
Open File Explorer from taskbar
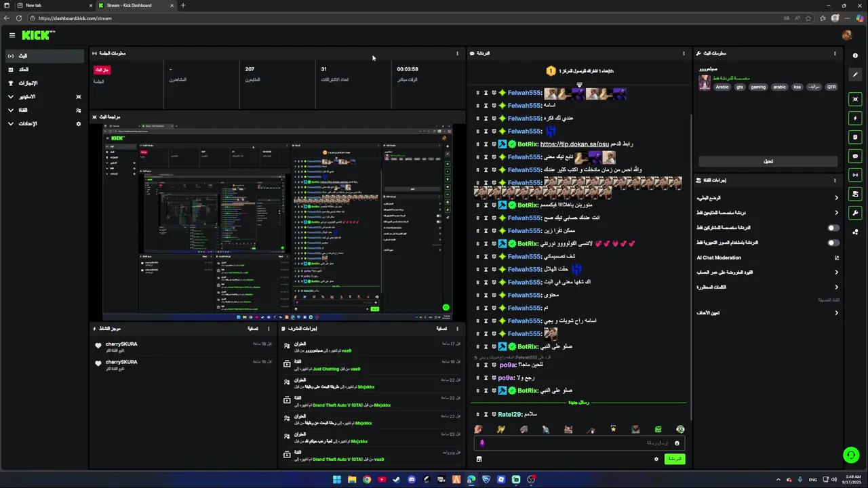click(x=352, y=479)
